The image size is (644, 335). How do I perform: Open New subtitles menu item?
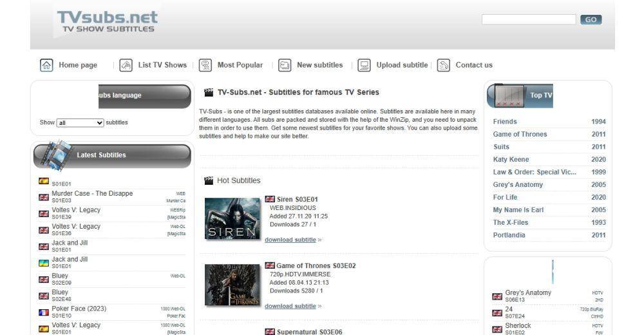click(319, 65)
